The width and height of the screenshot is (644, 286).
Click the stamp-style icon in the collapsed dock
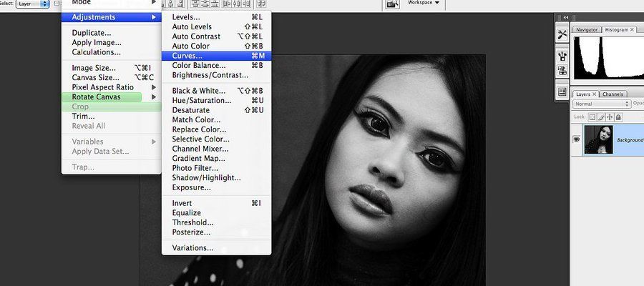562,71
